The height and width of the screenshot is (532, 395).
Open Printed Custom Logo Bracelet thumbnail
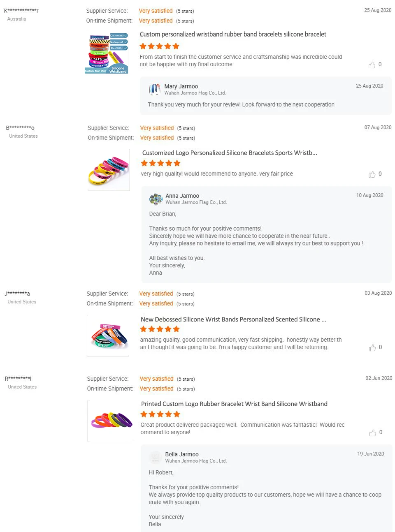coord(111,421)
